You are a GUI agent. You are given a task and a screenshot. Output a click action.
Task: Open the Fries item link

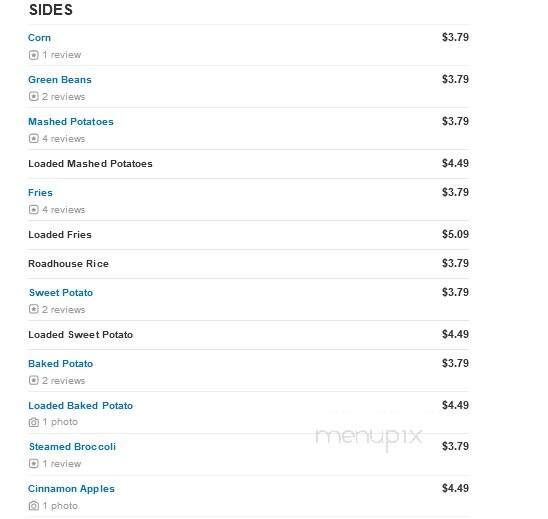click(40, 193)
